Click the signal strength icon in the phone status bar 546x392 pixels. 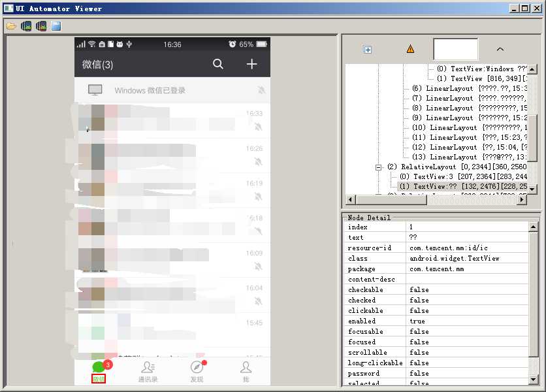coord(81,44)
